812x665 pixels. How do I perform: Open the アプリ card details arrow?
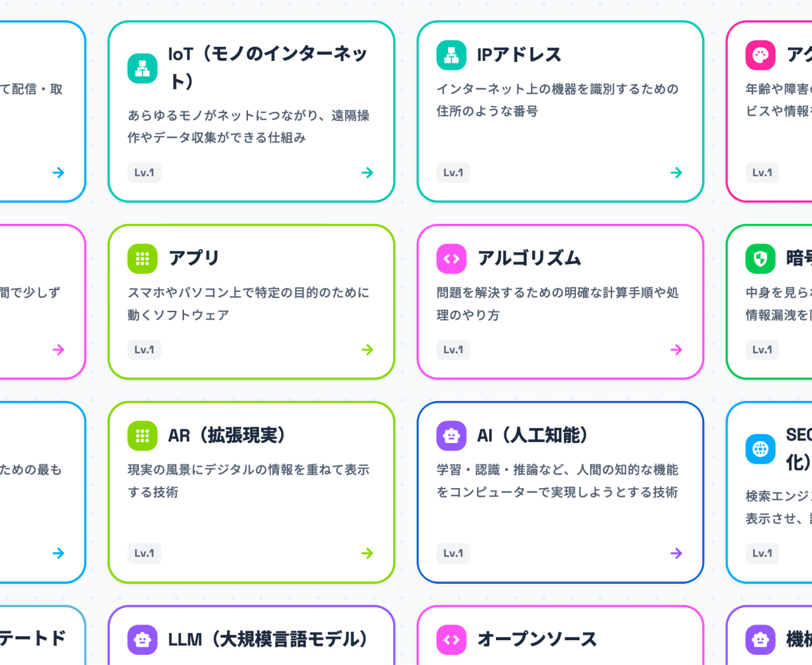coord(367,350)
